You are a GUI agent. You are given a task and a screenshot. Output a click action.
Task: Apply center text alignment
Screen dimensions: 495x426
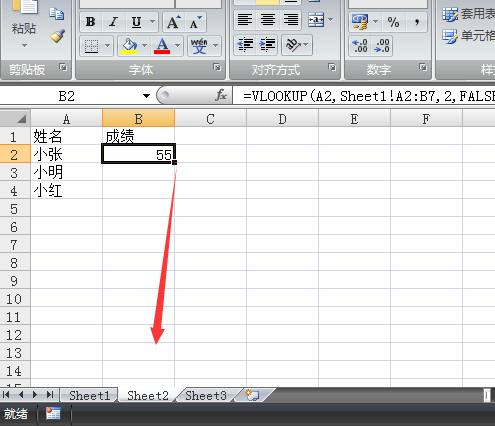[268, 20]
